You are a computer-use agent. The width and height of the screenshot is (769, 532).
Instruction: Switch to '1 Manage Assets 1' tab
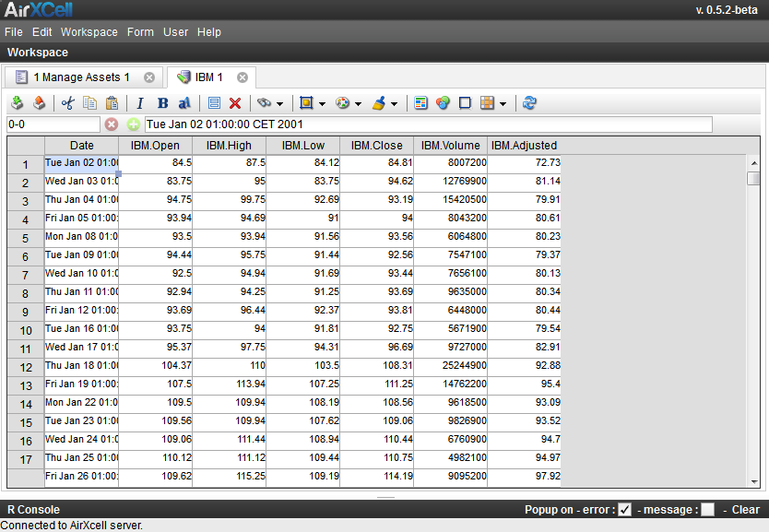81,77
